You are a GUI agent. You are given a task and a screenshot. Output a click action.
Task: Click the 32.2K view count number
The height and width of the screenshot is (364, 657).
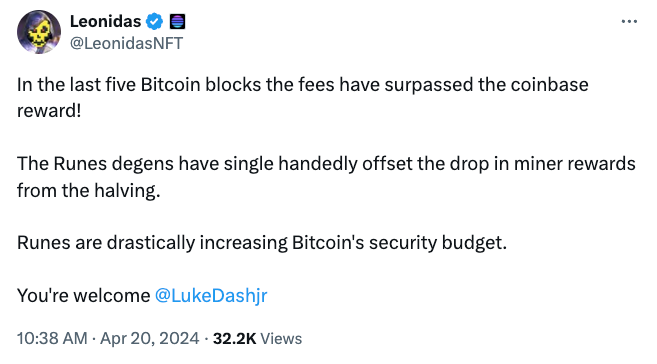click(234, 338)
